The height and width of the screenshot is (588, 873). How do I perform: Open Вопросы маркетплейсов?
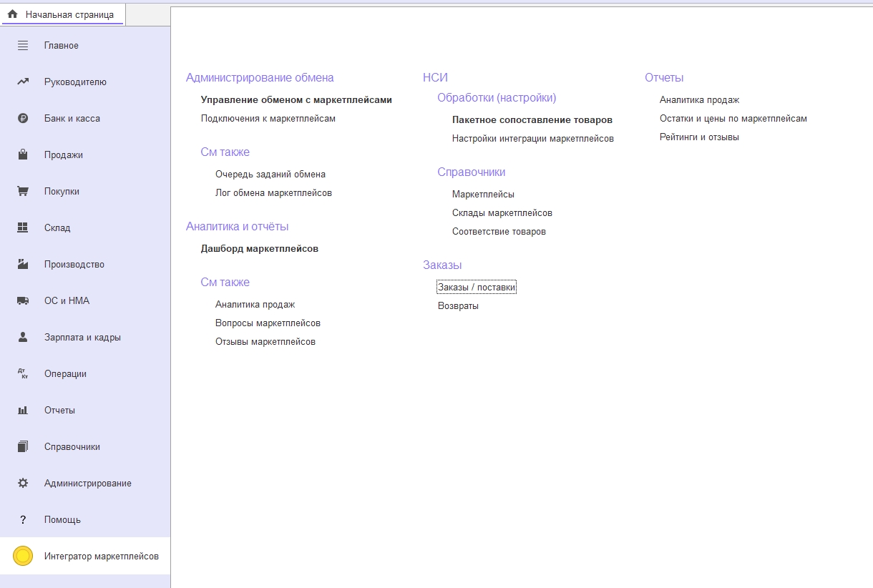tap(268, 323)
